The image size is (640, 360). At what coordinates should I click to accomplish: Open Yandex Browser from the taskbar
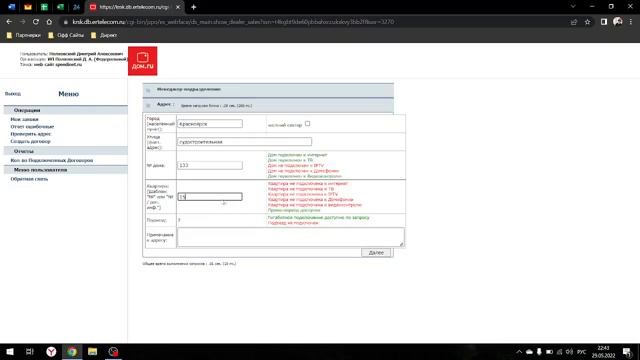51,351
